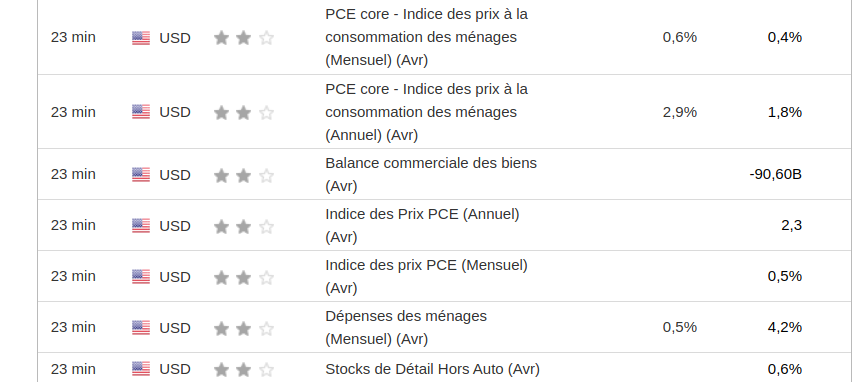860x382 pixels.
Task: Click US flag in PCE core Annuel row
Action: click(x=141, y=112)
